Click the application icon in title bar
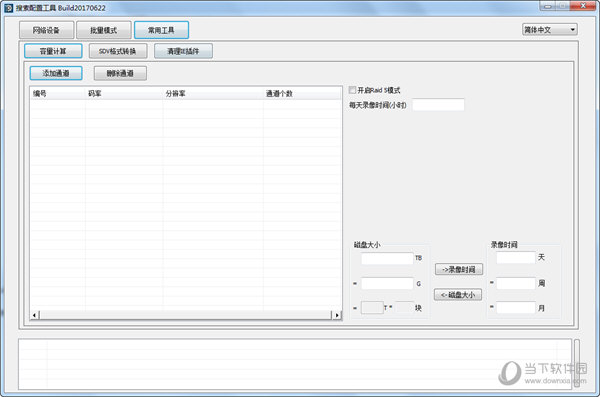This screenshot has width=600, height=397. (x=8, y=8)
